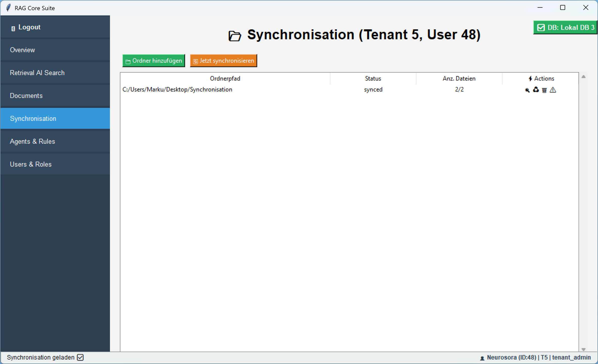Toggle the Synchronisation geladen checkbox
The width and height of the screenshot is (598, 364).
point(80,357)
